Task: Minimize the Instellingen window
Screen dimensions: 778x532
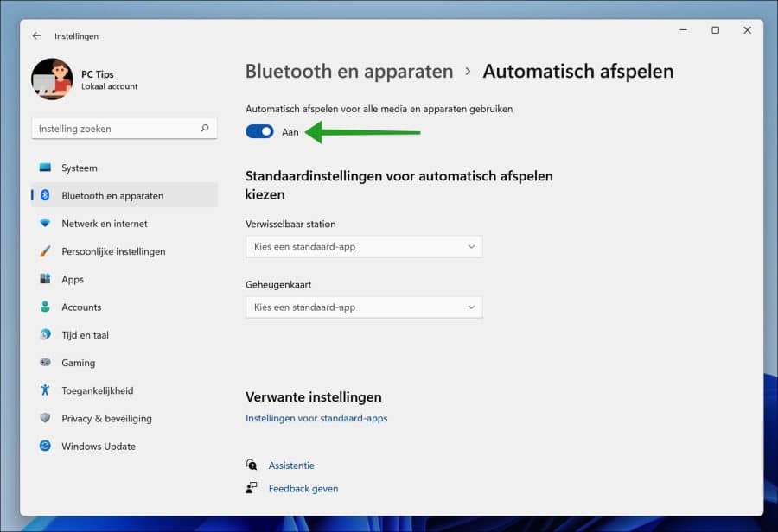Action: pyautogui.click(x=683, y=30)
